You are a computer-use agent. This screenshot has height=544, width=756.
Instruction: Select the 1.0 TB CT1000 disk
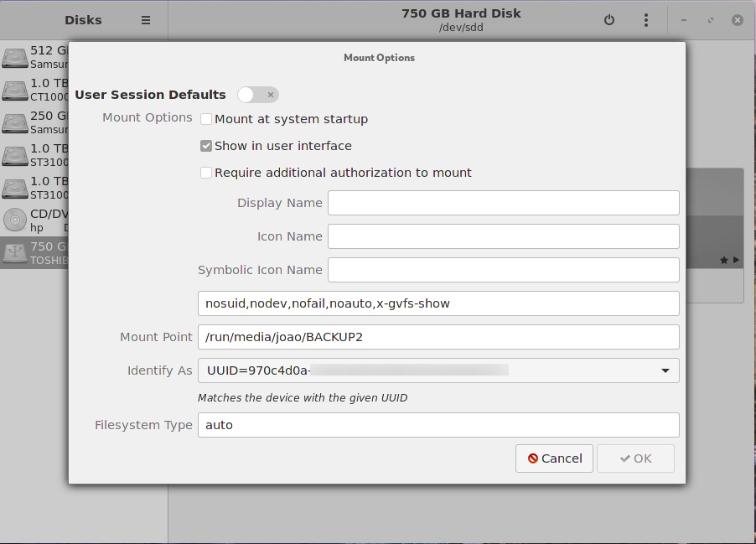[34, 90]
